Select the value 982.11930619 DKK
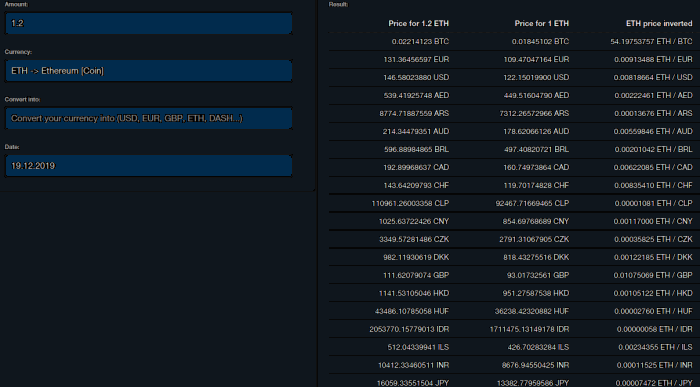This screenshot has width=700, height=387. (416, 257)
